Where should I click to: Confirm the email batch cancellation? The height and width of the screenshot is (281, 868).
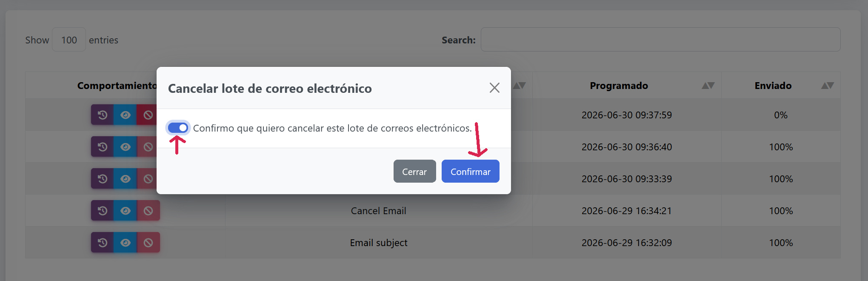(x=470, y=171)
